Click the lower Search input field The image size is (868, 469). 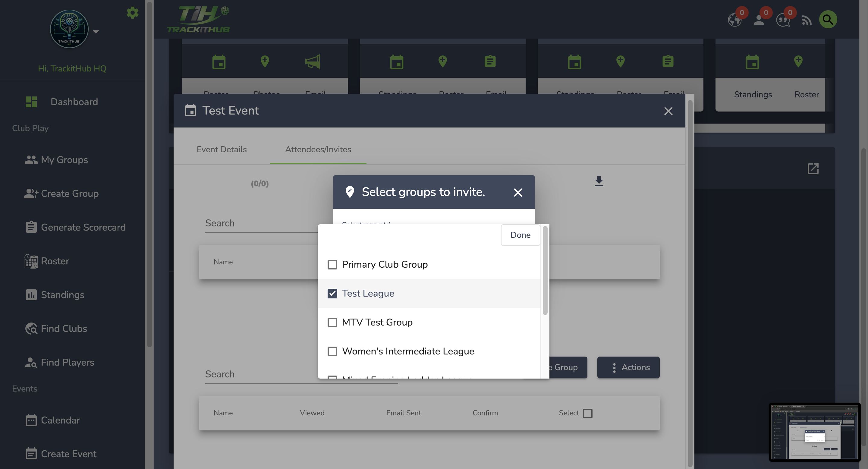301,374
